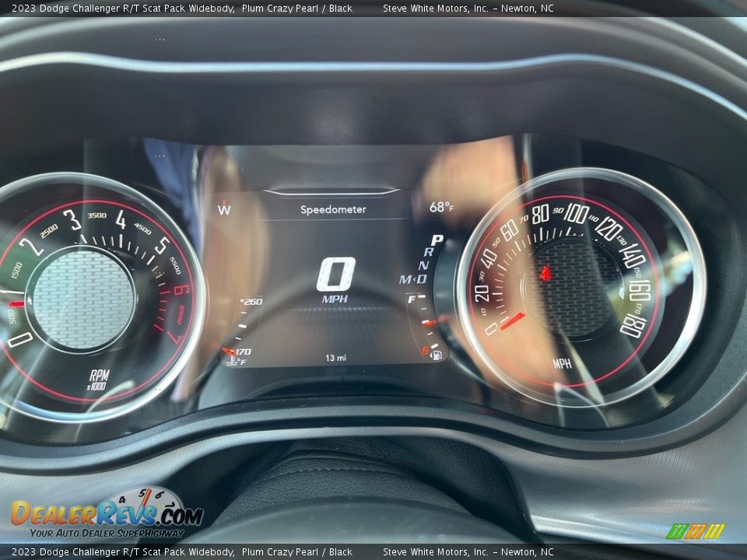Click the 68°F outside temperature reading

tap(441, 207)
